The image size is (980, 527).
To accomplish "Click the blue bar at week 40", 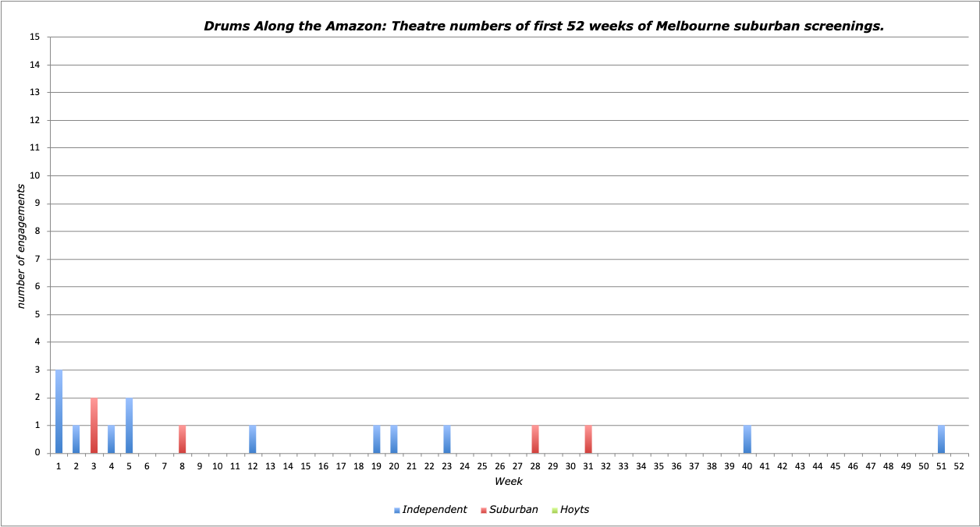I will [747, 440].
